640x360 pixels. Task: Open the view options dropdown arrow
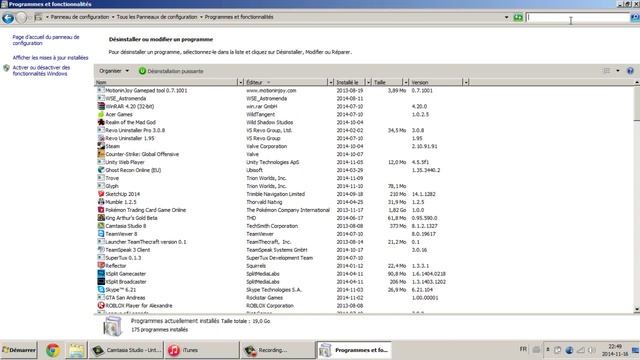(x=618, y=71)
